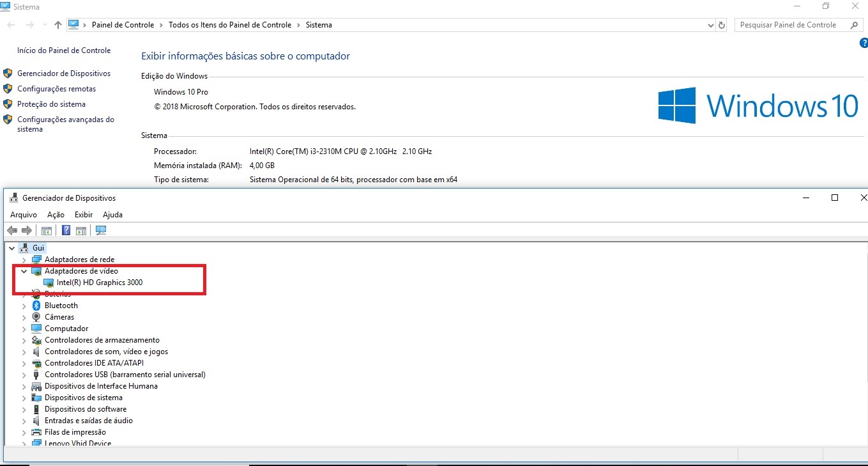868x466 pixels.
Task: Expand Dispositivos do software node
Action: (x=24, y=409)
